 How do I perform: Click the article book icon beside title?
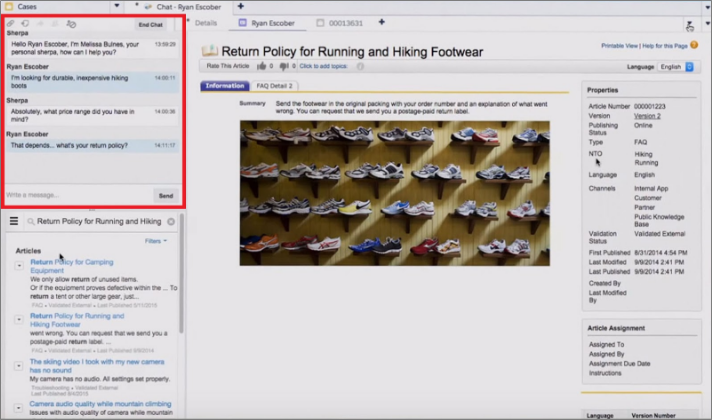209,51
